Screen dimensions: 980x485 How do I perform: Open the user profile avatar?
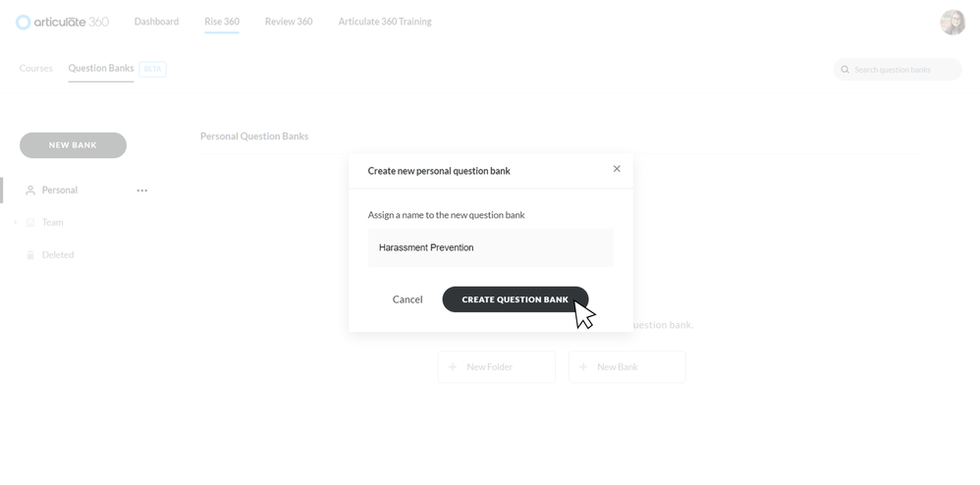953,23
